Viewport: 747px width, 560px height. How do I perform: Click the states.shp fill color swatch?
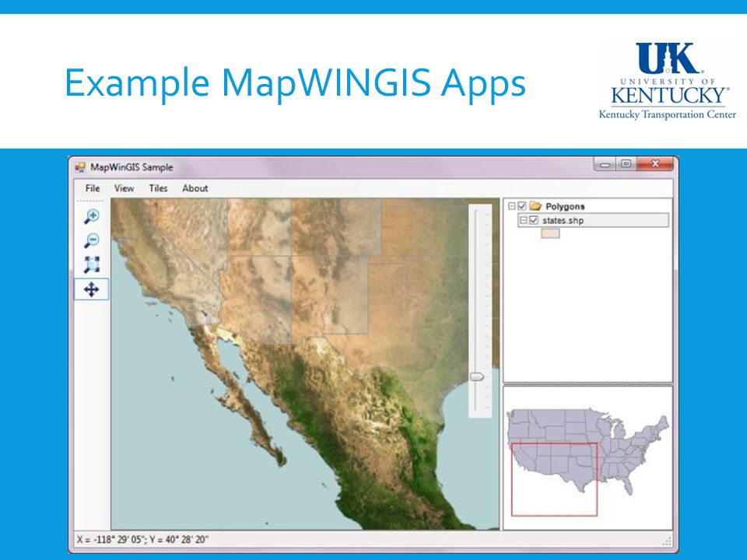(x=550, y=233)
